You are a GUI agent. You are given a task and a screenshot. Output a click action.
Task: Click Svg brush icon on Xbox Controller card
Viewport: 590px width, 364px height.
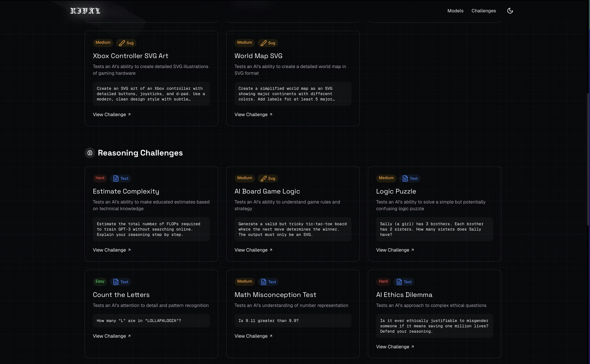pos(122,43)
